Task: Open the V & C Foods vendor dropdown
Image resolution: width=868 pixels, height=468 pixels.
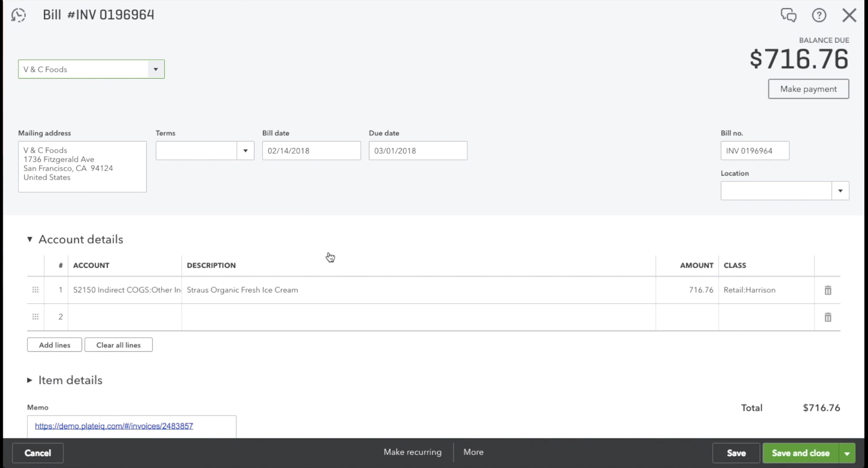Action: click(x=156, y=69)
